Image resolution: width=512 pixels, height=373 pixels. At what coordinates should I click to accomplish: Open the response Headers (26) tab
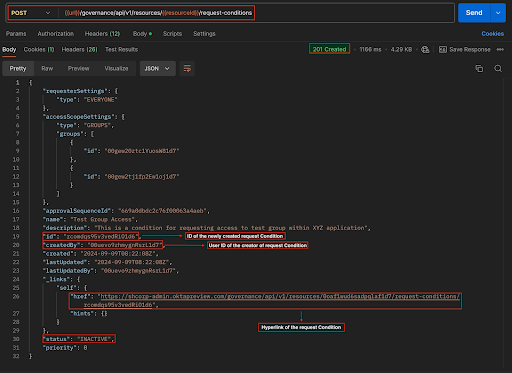79,50
